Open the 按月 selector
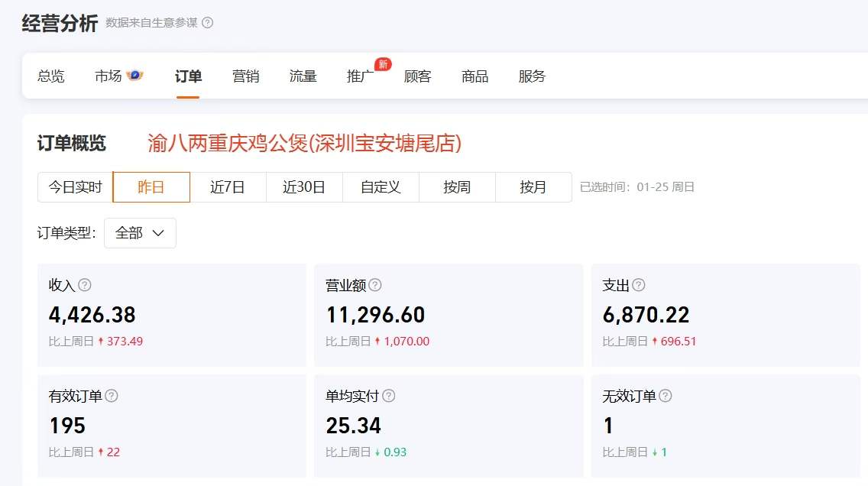Screen dimensions: 868x486 [x=533, y=186]
